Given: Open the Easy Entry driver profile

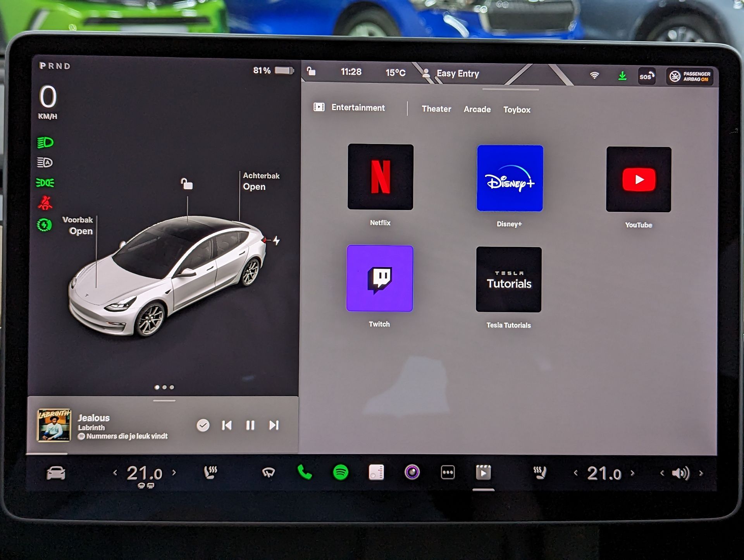Looking at the screenshot, I should [x=451, y=73].
